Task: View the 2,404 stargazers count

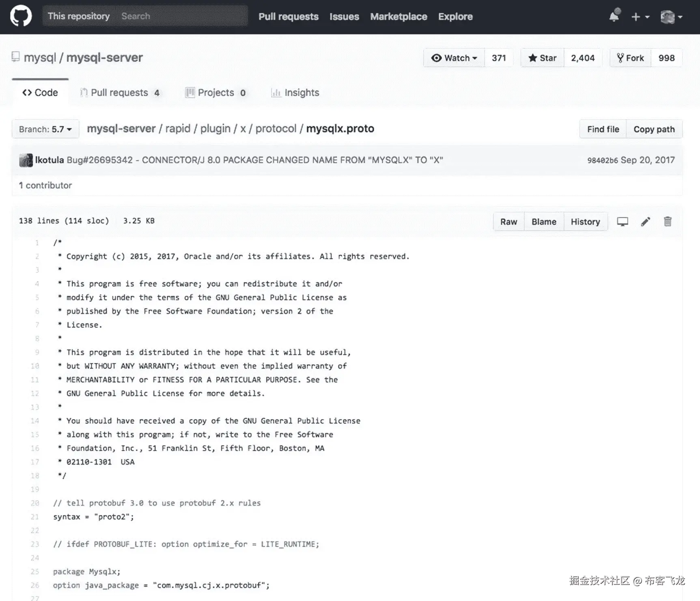Action: (x=583, y=58)
